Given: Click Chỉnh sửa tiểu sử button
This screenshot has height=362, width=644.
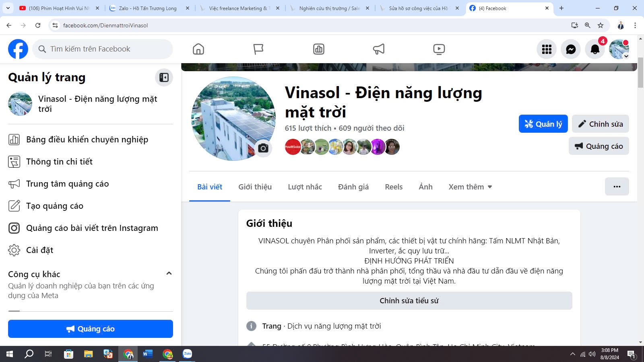Looking at the screenshot, I should click(x=409, y=300).
